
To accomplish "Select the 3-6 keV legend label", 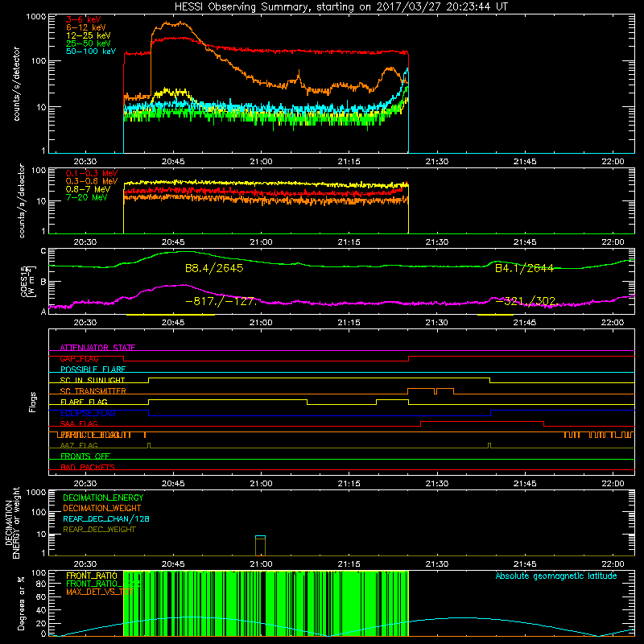I will [x=83, y=19].
